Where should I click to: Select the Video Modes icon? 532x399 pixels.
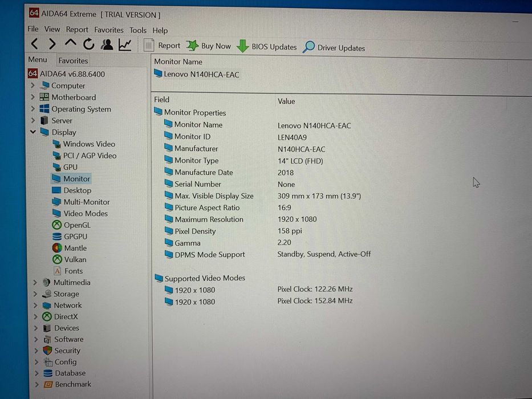(x=56, y=213)
